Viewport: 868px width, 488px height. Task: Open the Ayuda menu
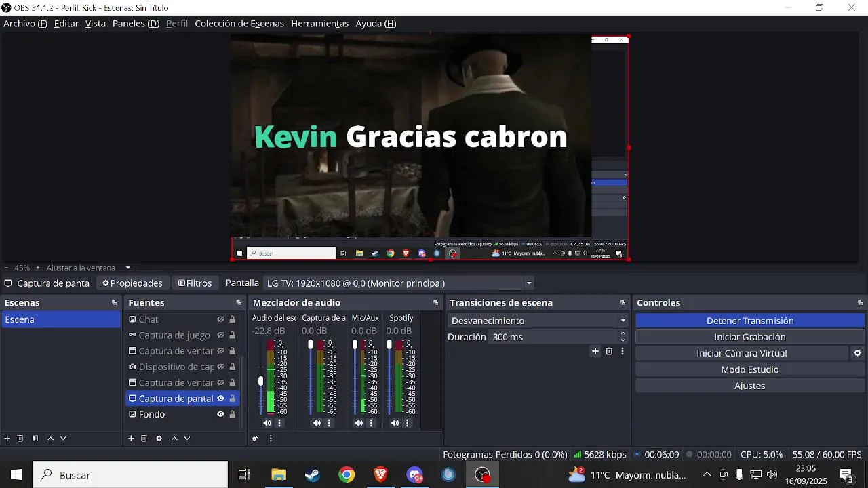[x=376, y=24]
